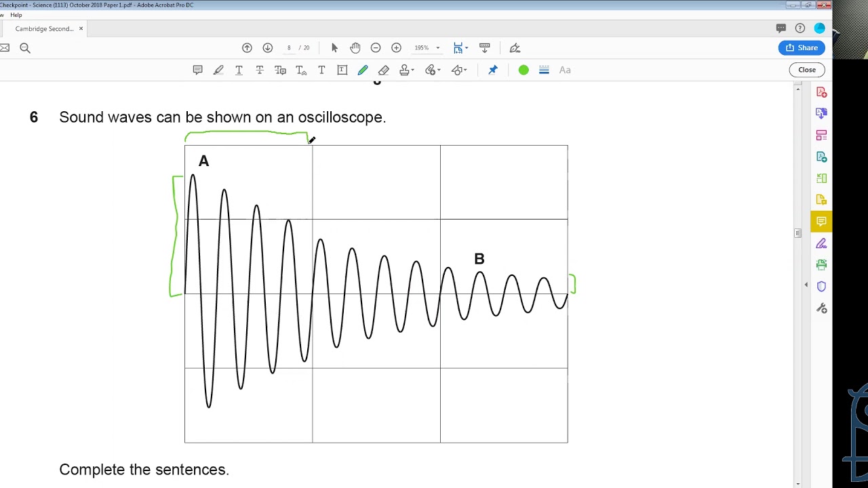Viewport: 868px width, 488px height.
Task: Choose the Selection arrow tool
Action: (334, 47)
